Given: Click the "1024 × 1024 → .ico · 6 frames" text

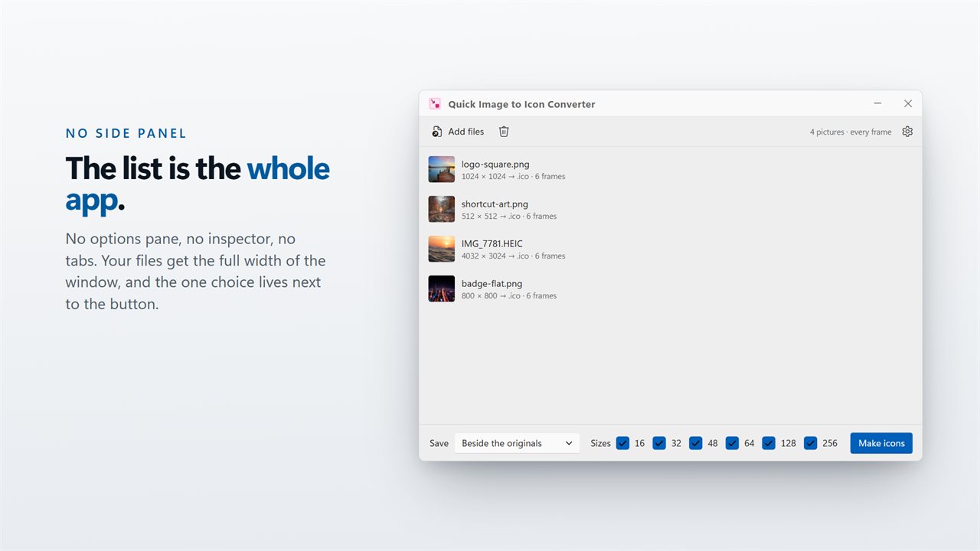Looking at the screenshot, I should pos(513,177).
